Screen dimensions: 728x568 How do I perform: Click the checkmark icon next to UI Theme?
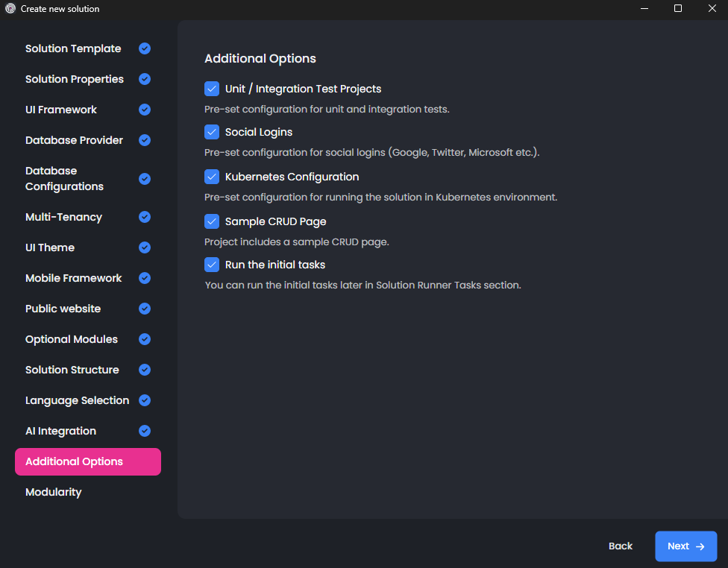(x=145, y=247)
